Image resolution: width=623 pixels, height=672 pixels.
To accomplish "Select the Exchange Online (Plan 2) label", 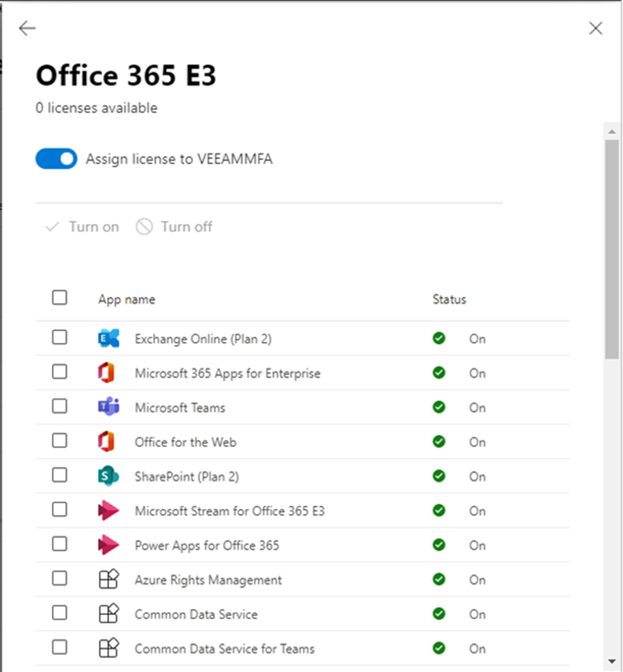I will [203, 339].
